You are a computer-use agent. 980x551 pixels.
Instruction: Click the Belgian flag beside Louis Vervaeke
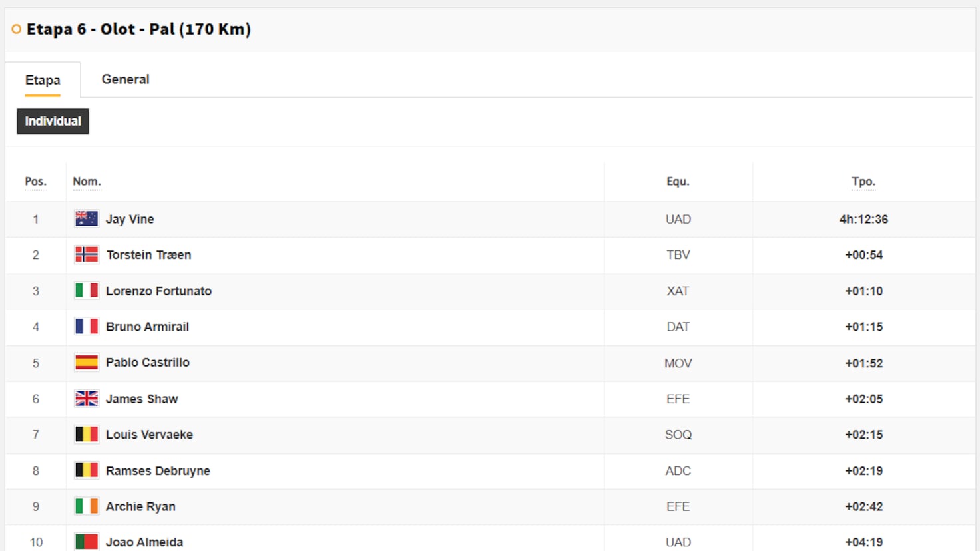pos(87,435)
